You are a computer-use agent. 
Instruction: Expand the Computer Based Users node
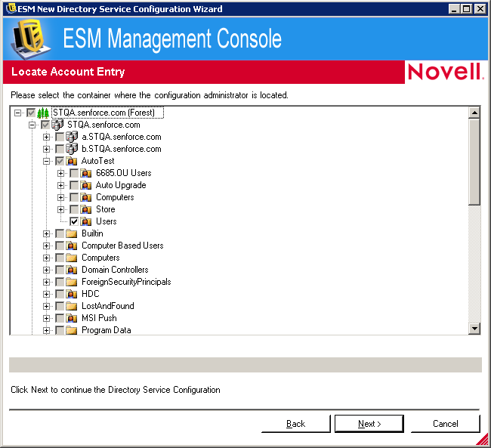coord(46,246)
